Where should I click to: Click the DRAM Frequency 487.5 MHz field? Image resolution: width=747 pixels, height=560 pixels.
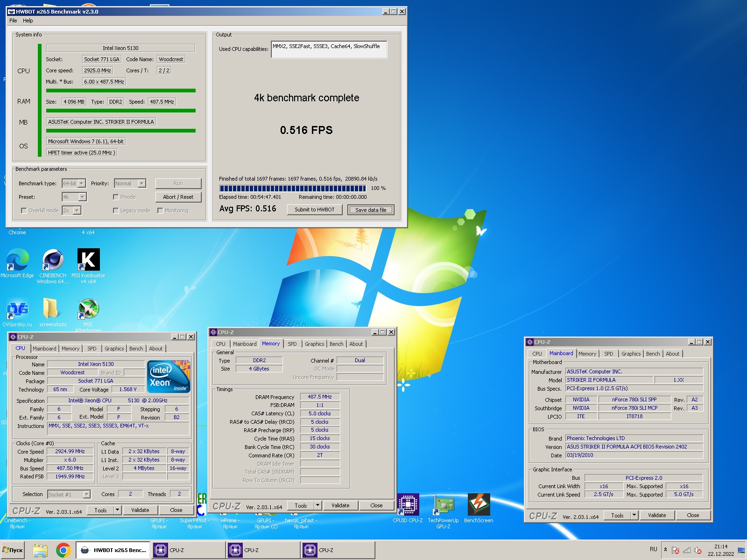click(x=320, y=397)
